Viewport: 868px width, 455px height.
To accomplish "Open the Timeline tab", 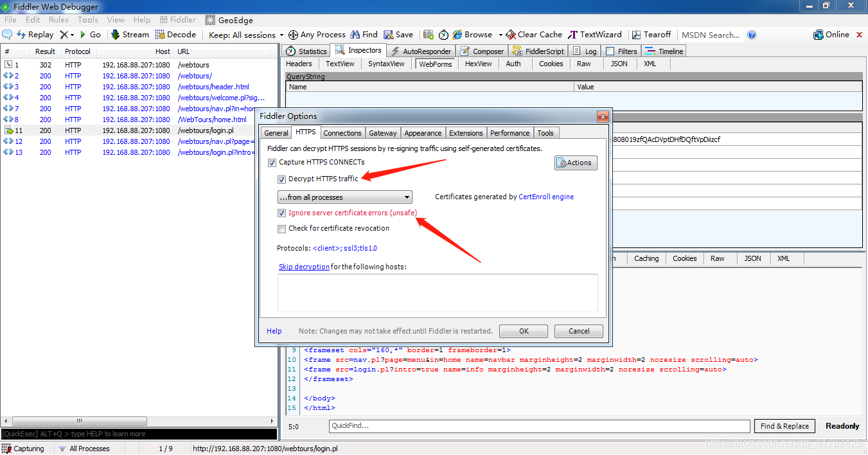I will tap(664, 51).
